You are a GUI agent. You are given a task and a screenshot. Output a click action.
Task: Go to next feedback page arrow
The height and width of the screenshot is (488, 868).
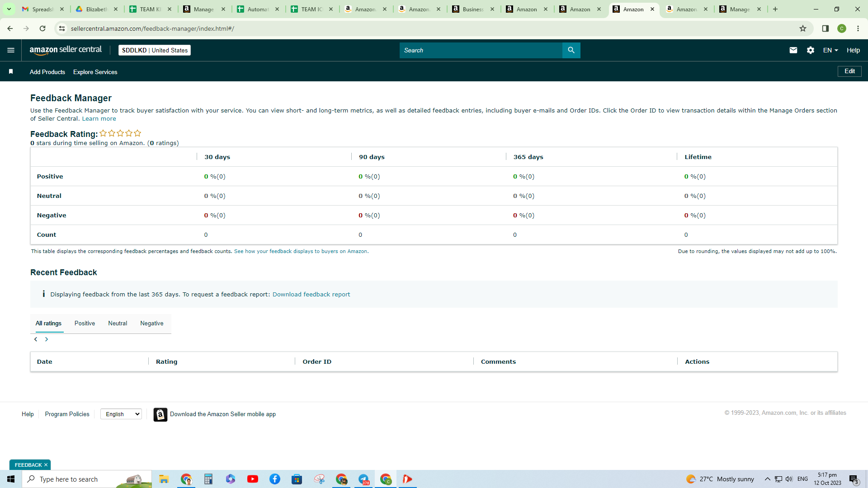(x=47, y=339)
